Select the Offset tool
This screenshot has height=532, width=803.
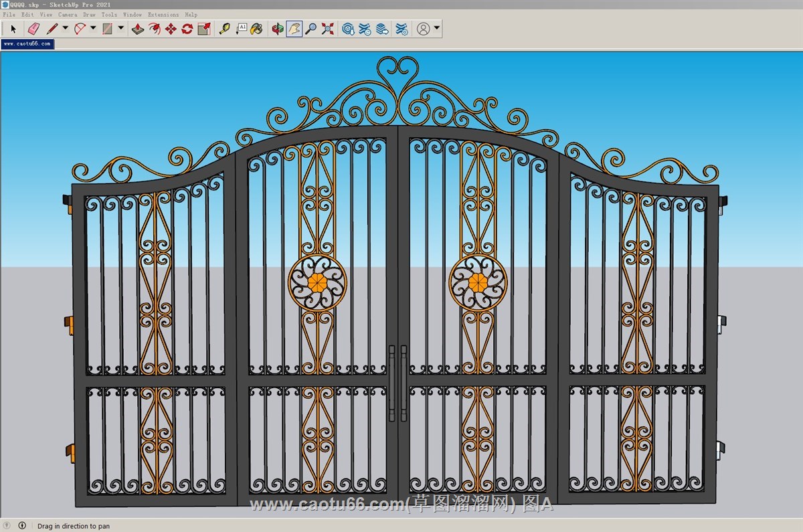tap(155, 29)
